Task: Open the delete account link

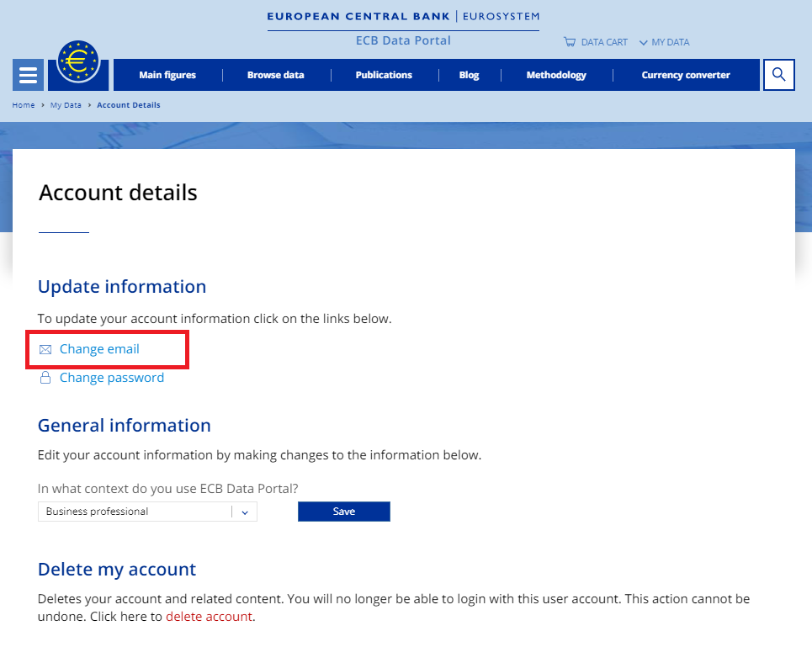Action: (x=209, y=616)
